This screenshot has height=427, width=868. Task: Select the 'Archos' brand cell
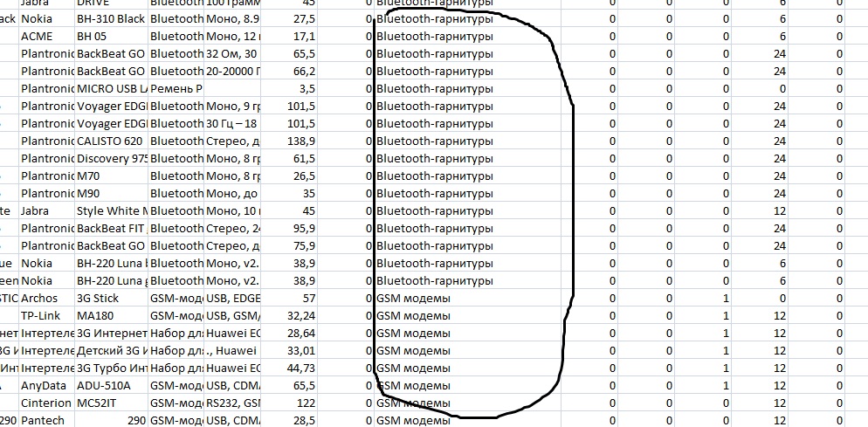[47, 298]
